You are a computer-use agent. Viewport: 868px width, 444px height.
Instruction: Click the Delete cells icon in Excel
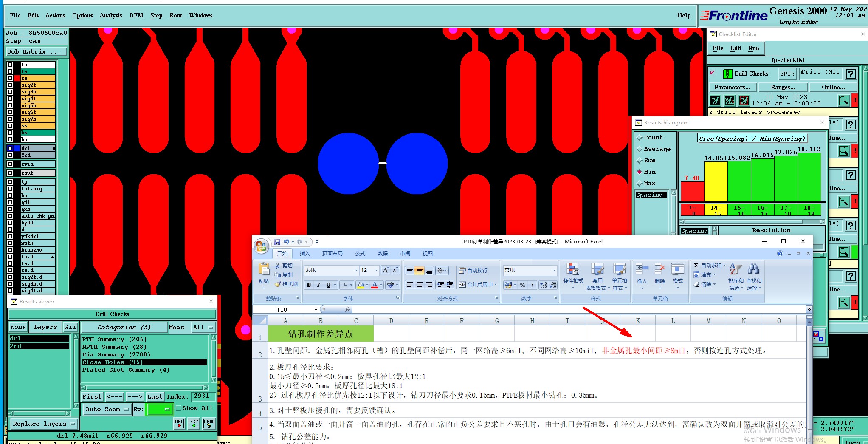click(659, 269)
